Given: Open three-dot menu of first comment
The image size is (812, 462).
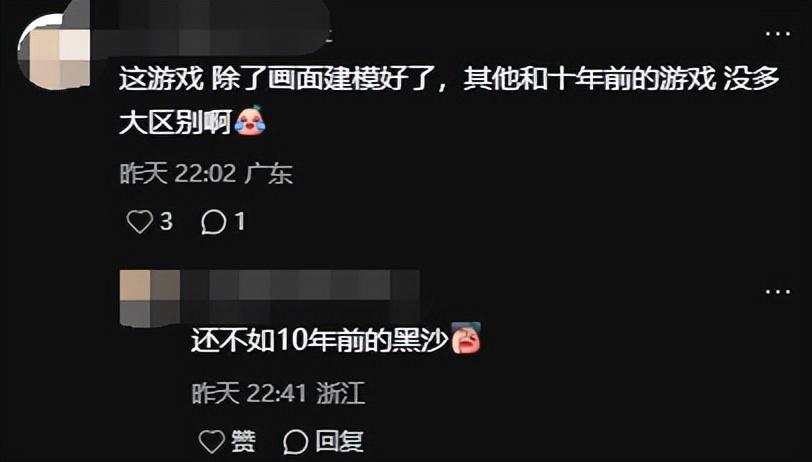Looking at the screenshot, I should (778, 34).
